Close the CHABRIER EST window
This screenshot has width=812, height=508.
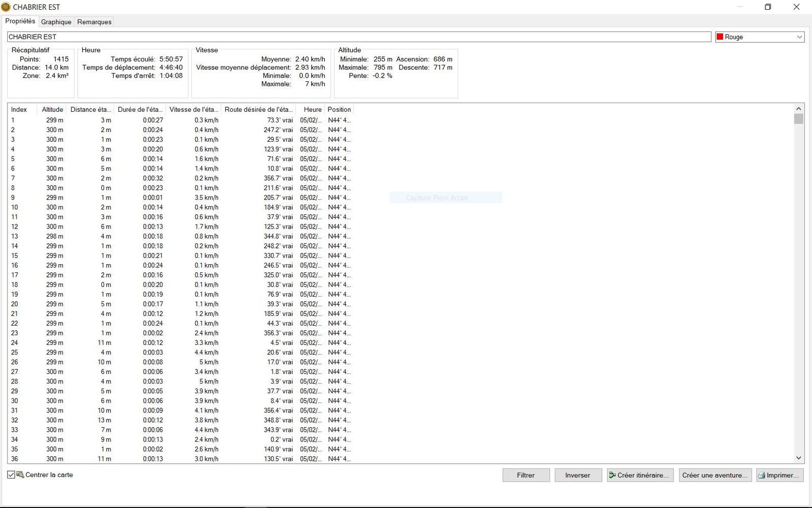796,7
